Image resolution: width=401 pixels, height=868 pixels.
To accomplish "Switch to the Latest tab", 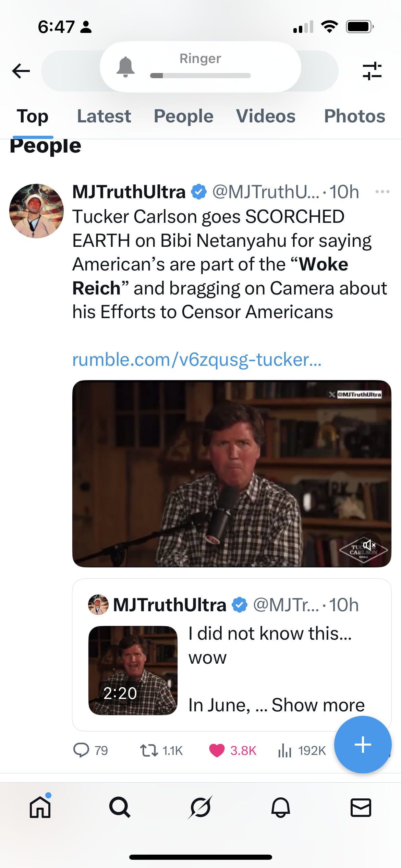I will 104,116.
